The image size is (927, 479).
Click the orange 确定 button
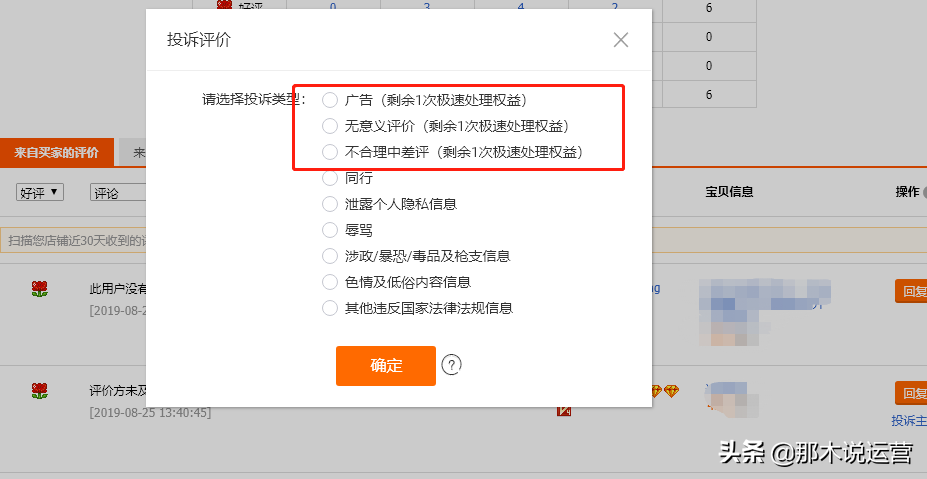point(386,365)
